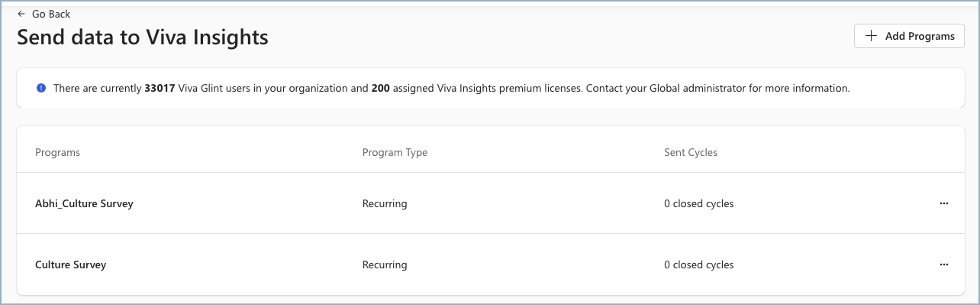Viewport: 980px width, 305px height.
Task: Open the ellipsis menu for Abhi_Culture Survey
Action: tap(944, 203)
